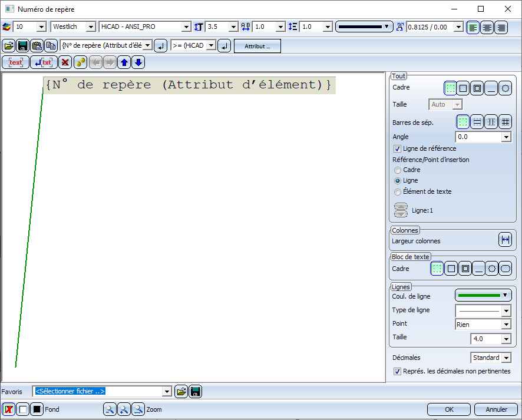This screenshot has width=522, height=420.
Task: Select center text alignment icon
Action: pos(487,27)
